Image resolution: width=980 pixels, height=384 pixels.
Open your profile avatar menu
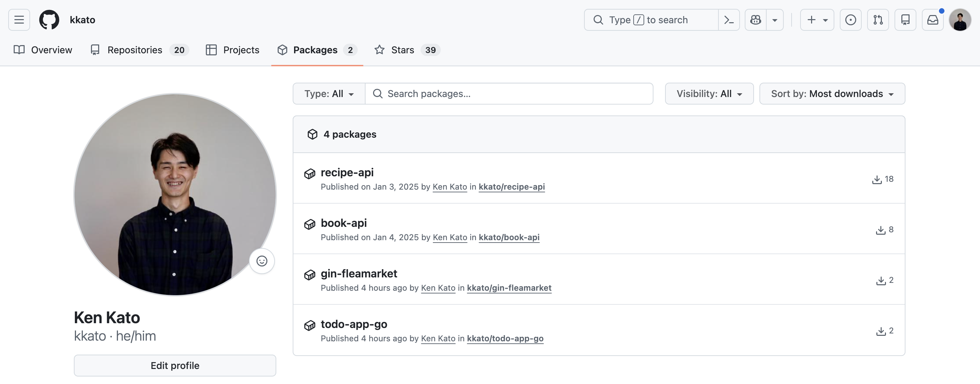(x=960, y=19)
